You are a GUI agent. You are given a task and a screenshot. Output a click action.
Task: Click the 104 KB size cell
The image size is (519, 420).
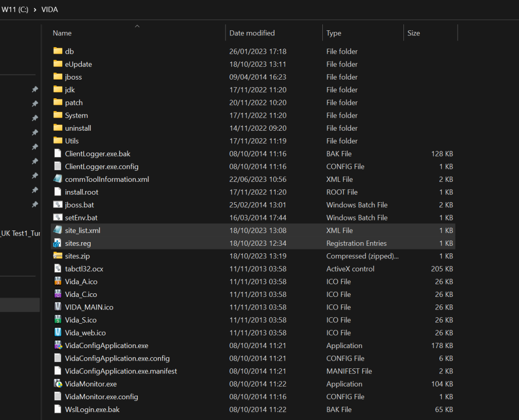442,384
